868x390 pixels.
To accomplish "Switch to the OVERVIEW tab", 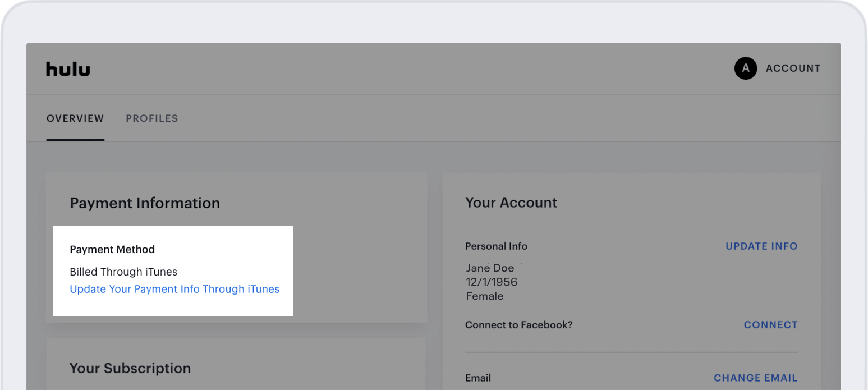I will 75,118.
